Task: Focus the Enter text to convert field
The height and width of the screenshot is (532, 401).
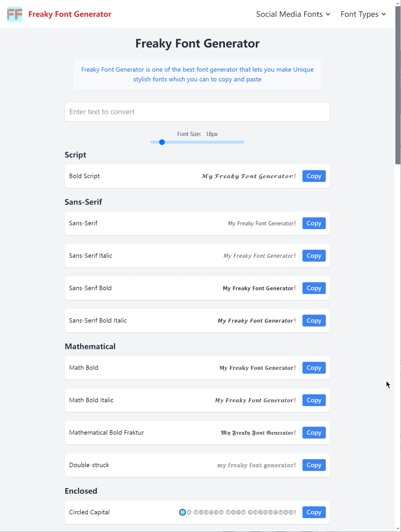Action: tap(197, 112)
